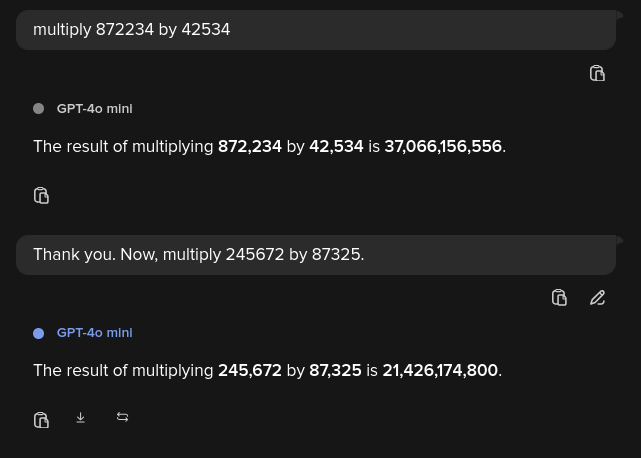Edit the second user message with the pencil

click(x=597, y=298)
